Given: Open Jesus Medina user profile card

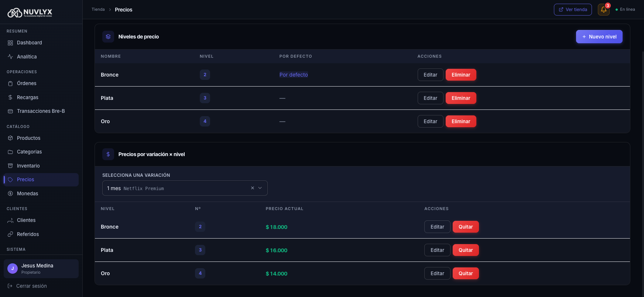Looking at the screenshot, I should pos(41,269).
